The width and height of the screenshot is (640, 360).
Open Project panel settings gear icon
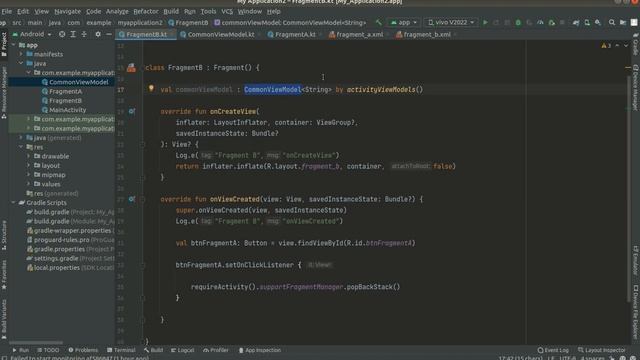point(98,34)
